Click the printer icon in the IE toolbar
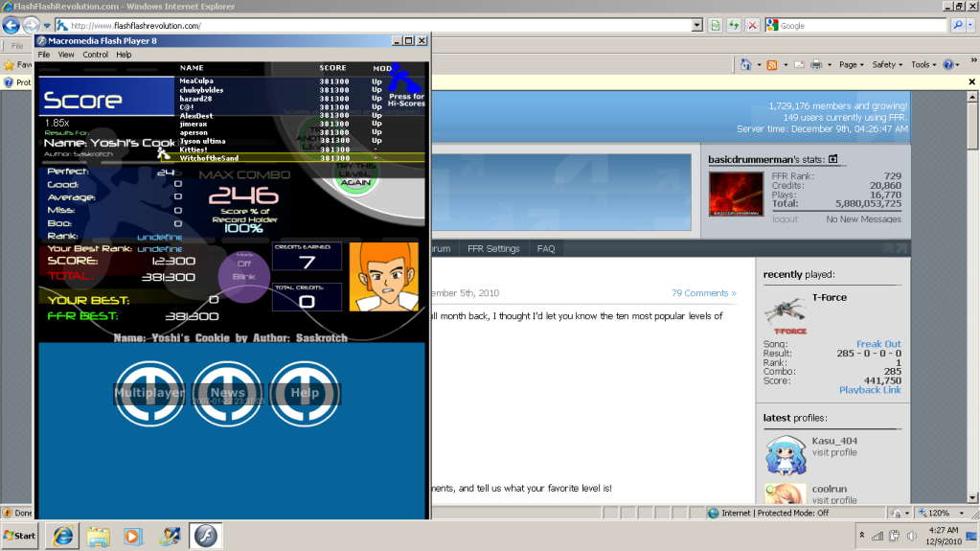This screenshot has height=551, width=980. point(816,65)
